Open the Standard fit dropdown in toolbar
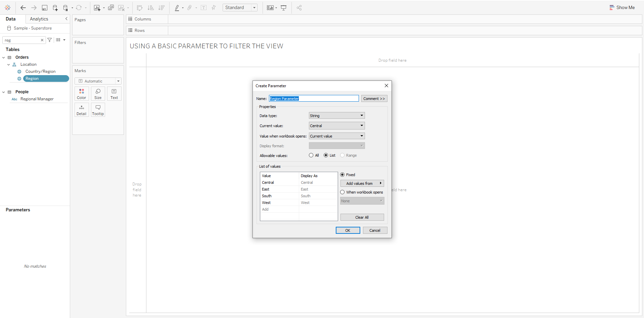Screen dimensions: 644x318 240,8
